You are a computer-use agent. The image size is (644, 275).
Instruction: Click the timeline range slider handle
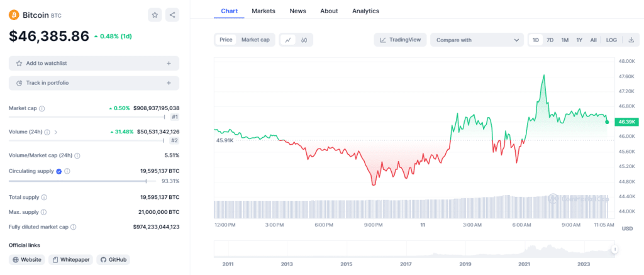(614, 249)
